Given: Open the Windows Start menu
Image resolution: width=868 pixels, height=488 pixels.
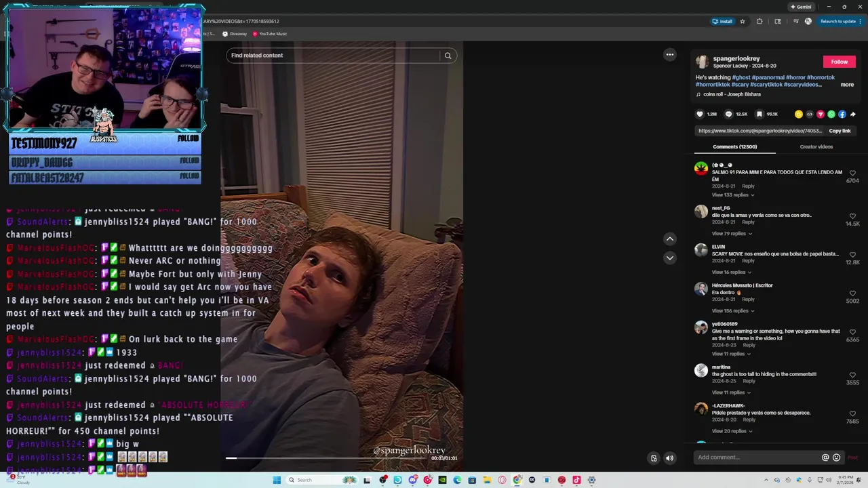Looking at the screenshot, I should (277, 480).
